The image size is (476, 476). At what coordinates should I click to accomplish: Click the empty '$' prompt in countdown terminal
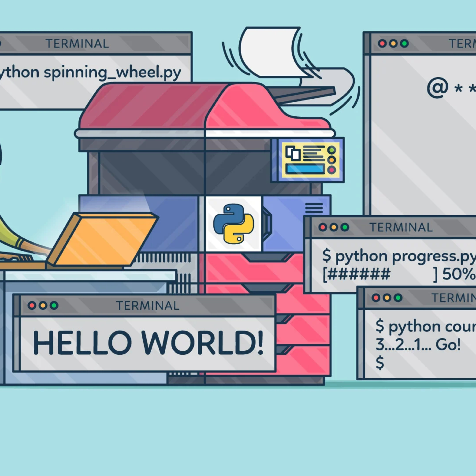pyautogui.click(x=380, y=363)
